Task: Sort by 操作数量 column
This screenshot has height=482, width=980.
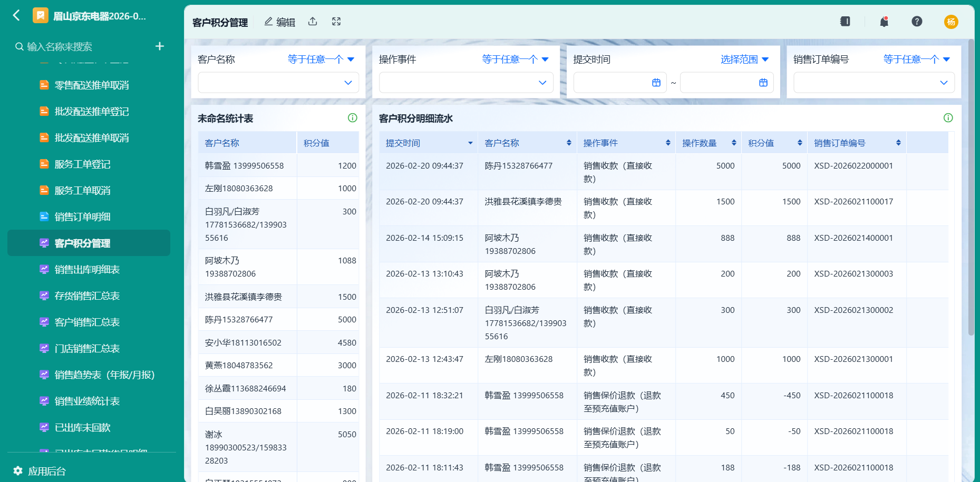Action: [x=734, y=143]
